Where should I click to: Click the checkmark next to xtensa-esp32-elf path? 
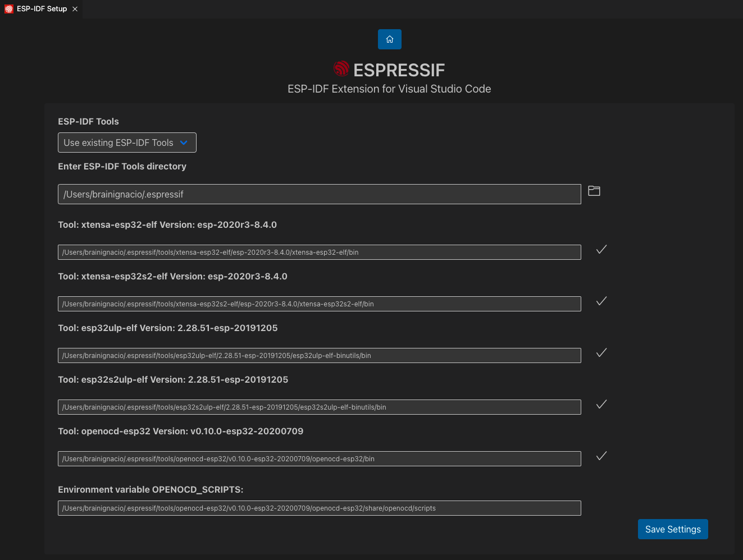pos(601,249)
